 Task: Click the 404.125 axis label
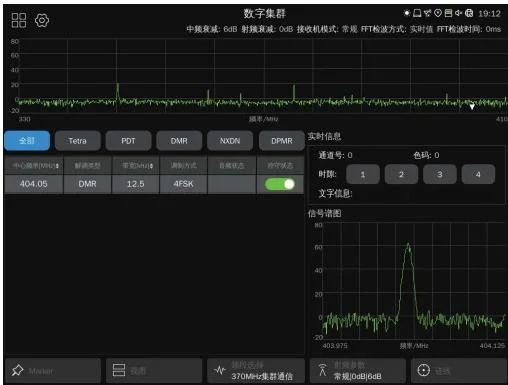tap(492, 346)
